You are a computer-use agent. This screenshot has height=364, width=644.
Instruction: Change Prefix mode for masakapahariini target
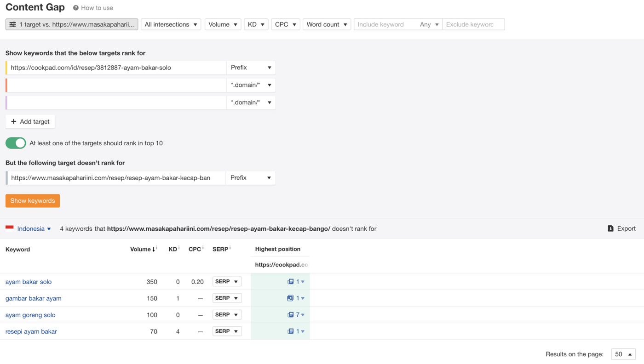tap(251, 178)
